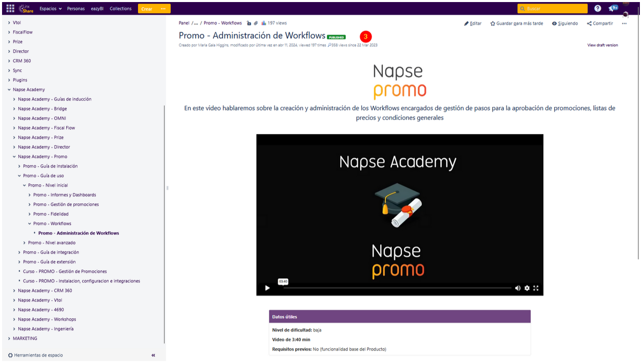Collapse Promo - Guía de uso node

(x=19, y=176)
